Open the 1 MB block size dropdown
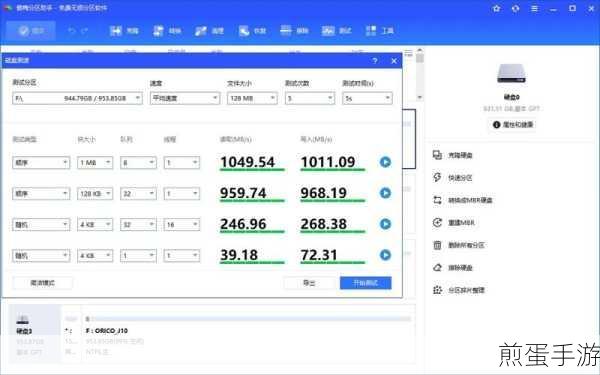 (x=95, y=163)
